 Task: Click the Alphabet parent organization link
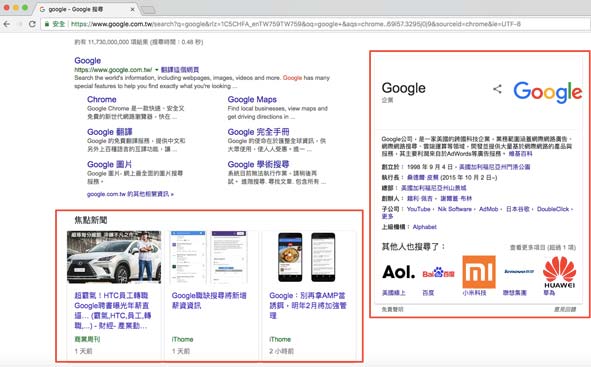pos(424,227)
